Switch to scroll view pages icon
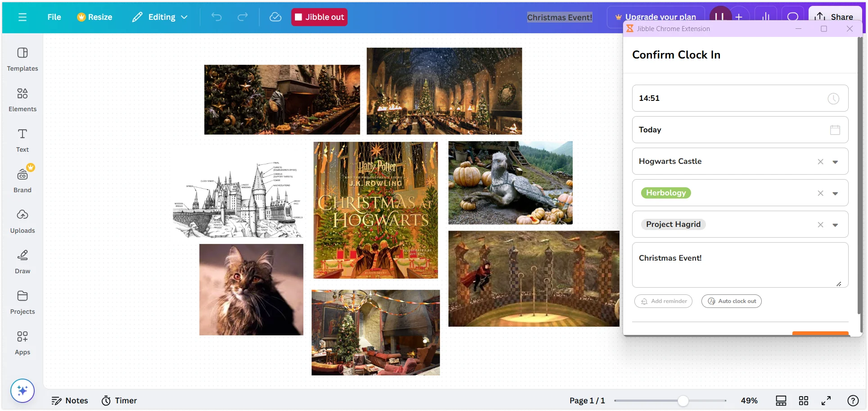868x411 pixels. click(781, 401)
